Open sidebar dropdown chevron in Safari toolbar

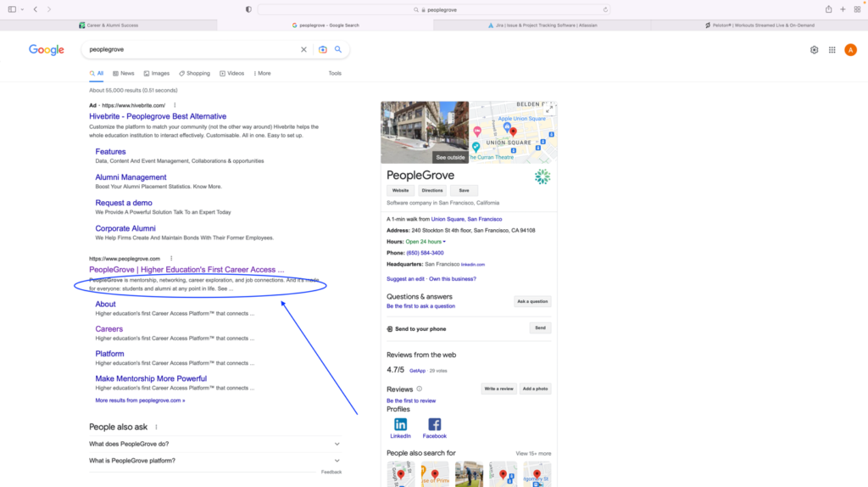pyautogui.click(x=22, y=9)
